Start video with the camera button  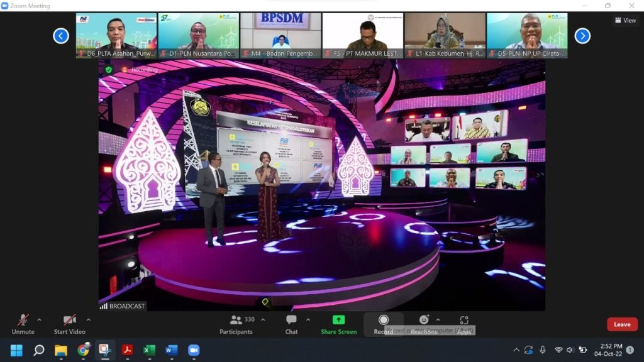69,323
